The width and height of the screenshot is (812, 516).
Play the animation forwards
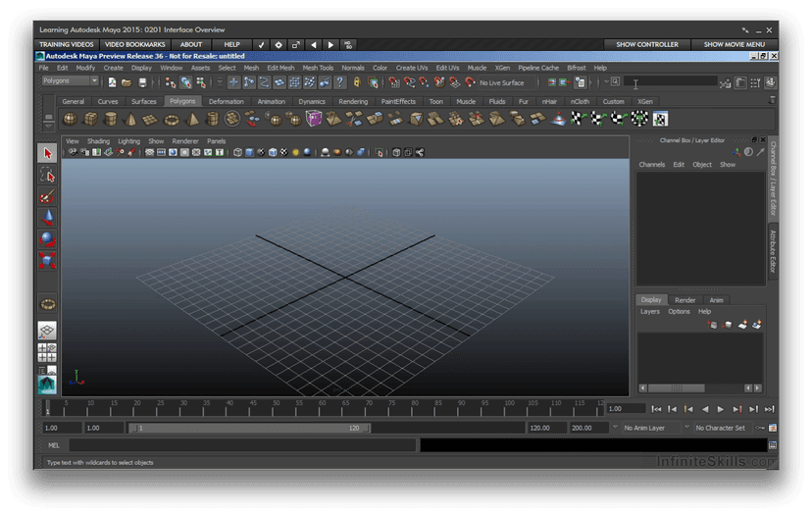pos(721,409)
